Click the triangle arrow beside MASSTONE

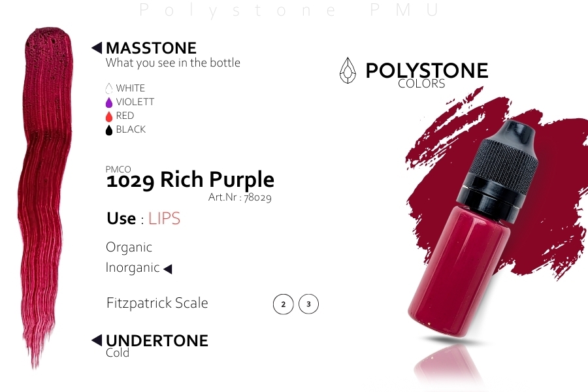97,48
